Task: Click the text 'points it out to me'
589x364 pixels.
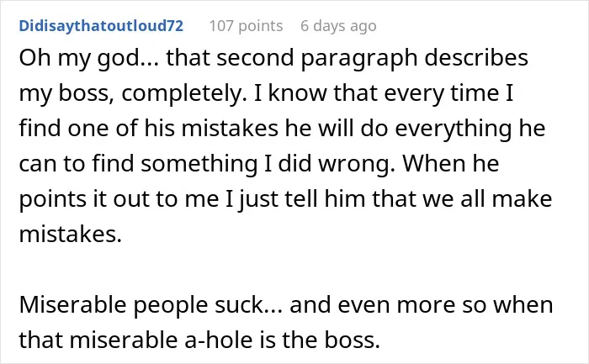Action: pos(119,199)
